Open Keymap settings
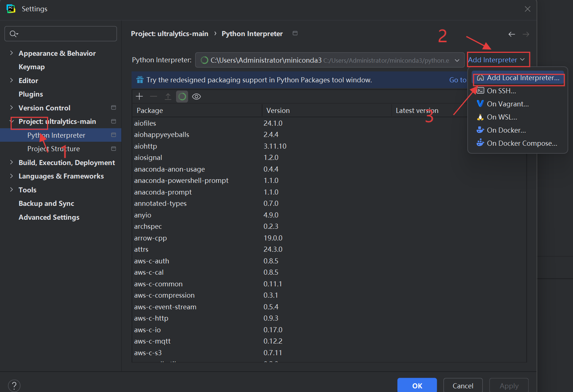 pyautogui.click(x=32, y=67)
